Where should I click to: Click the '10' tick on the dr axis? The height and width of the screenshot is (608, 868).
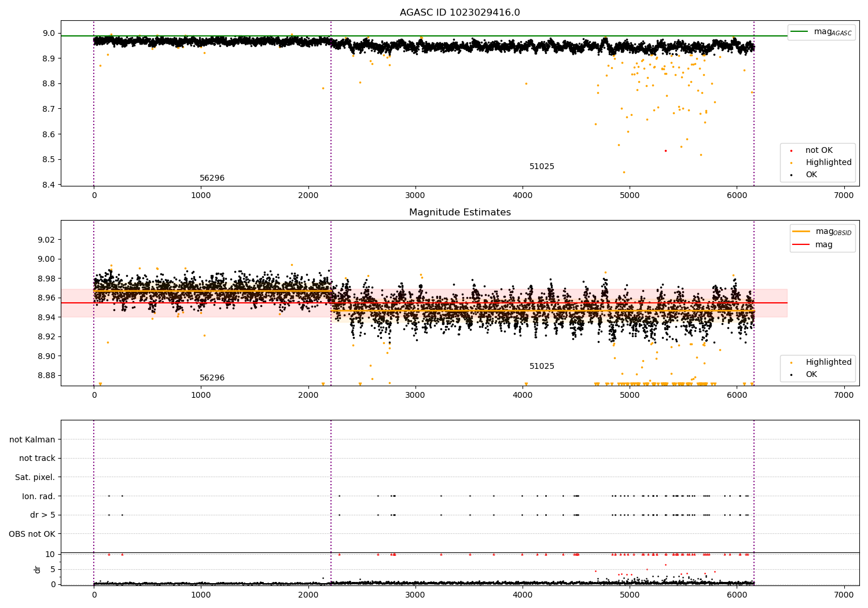pyautogui.click(x=50, y=554)
